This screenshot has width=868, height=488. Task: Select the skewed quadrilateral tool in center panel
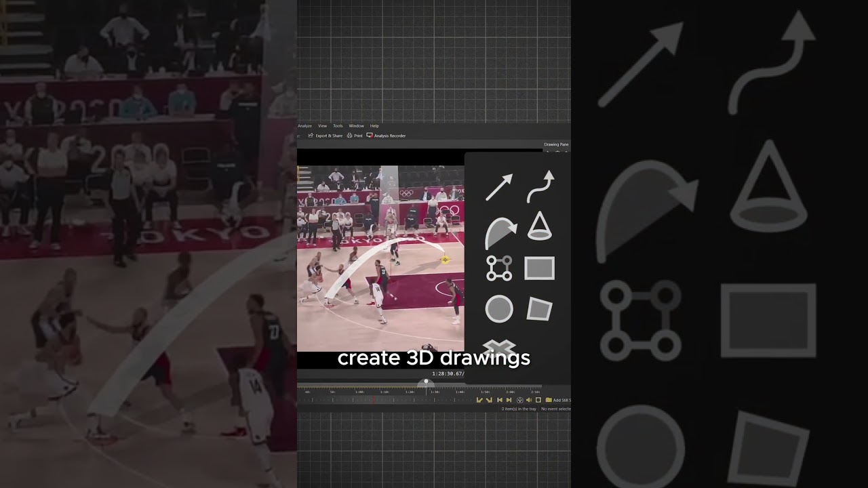[540, 309]
